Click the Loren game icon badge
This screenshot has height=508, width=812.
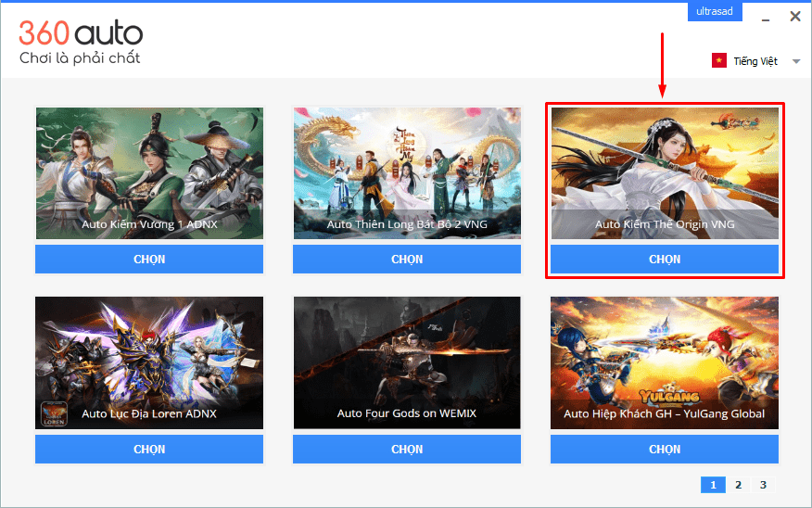[x=54, y=413]
